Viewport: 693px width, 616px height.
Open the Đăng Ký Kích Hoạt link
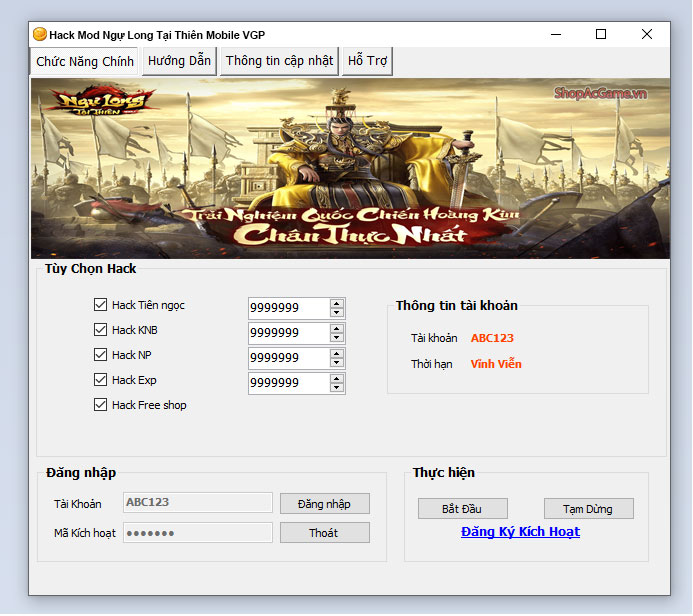(x=520, y=532)
